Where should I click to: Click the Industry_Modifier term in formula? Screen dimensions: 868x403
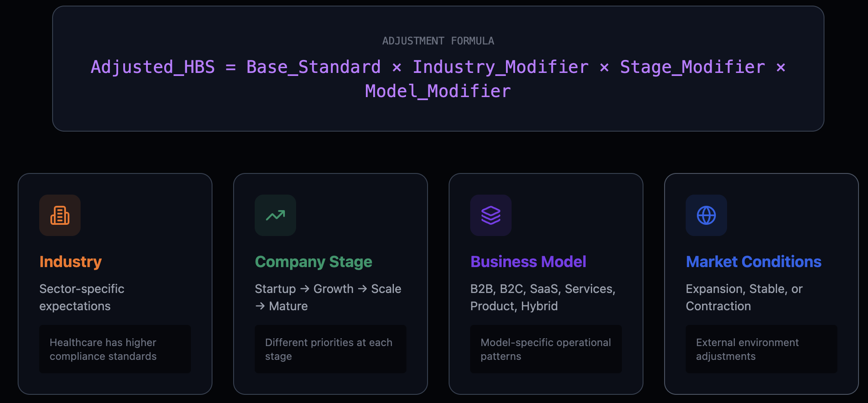click(x=500, y=67)
